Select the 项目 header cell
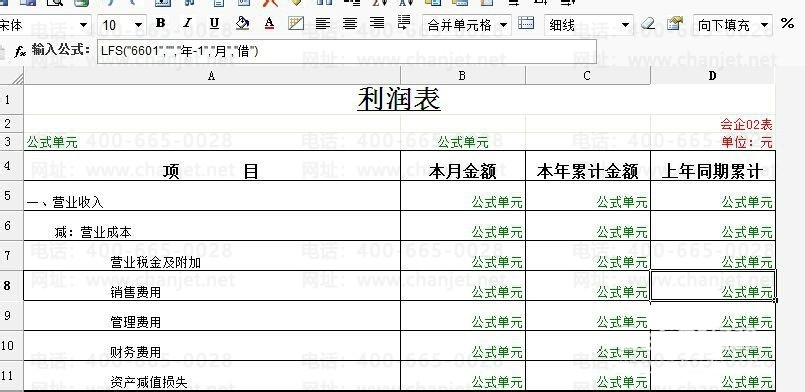Image resolution: width=805 pixels, height=392 pixels. [x=212, y=166]
